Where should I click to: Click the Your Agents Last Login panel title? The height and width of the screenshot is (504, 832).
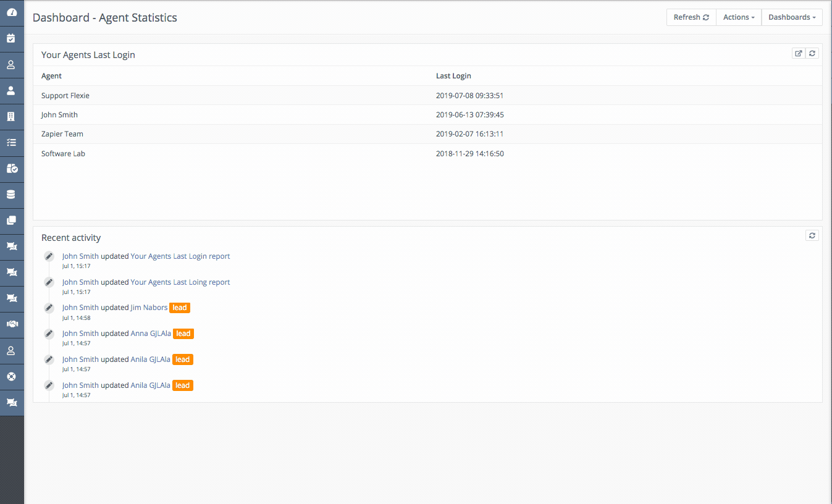click(x=88, y=55)
